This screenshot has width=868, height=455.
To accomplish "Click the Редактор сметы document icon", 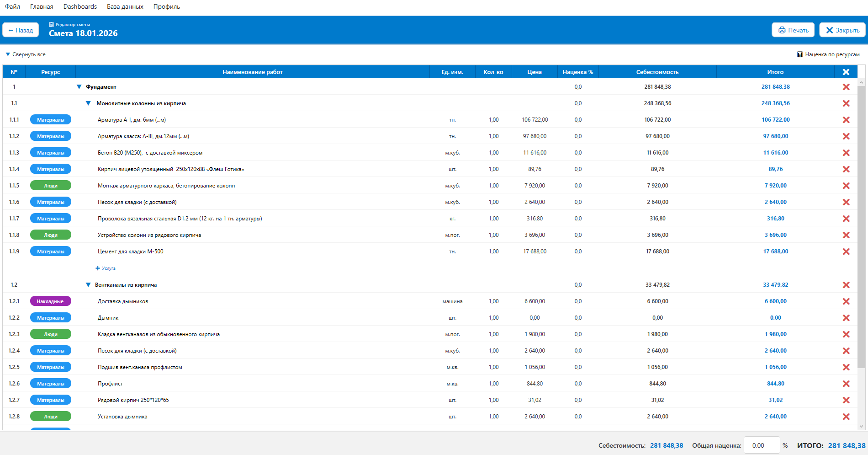I will 52,25.
